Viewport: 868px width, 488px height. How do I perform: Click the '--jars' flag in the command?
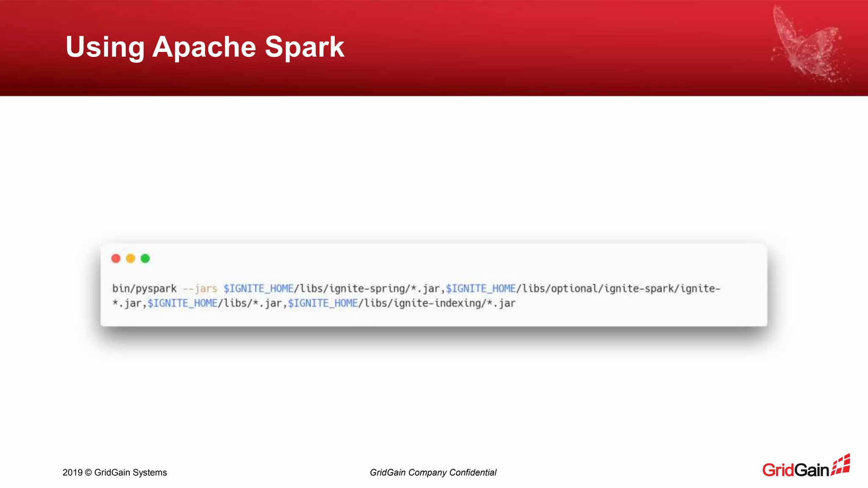(200, 288)
